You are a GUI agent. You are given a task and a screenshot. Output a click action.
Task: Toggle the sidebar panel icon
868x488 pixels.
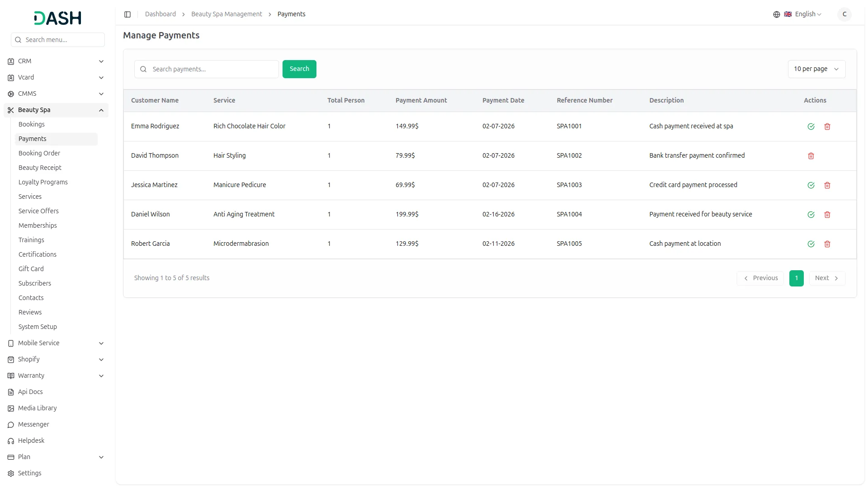[x=127, y=14]
